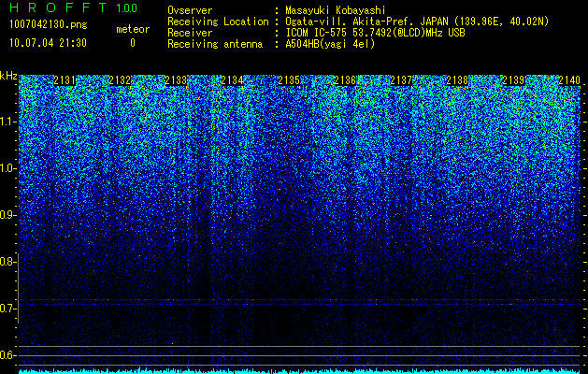This screenshot has height=374, width=588.
Task: Click time marker 2132
Action: click(120, 80)
